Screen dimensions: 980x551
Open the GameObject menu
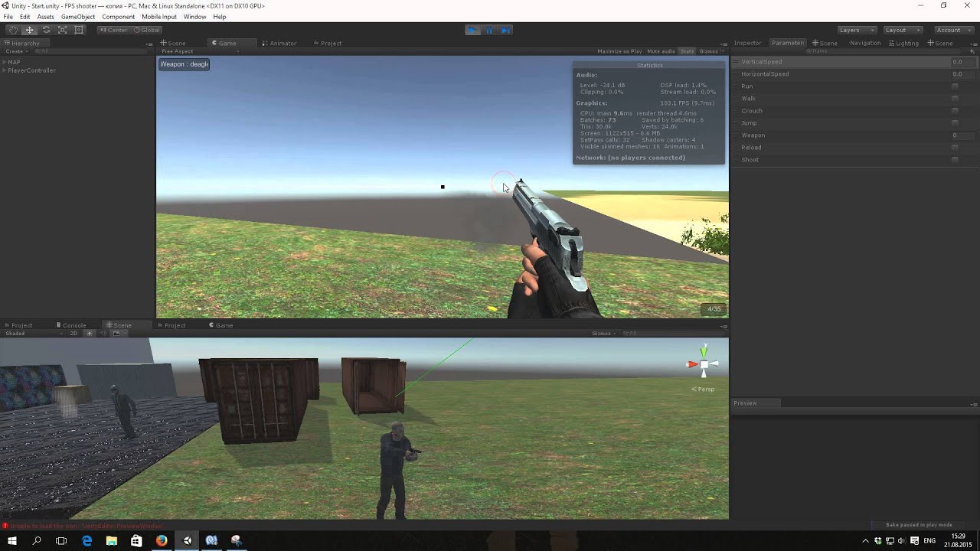click(78, 17)
